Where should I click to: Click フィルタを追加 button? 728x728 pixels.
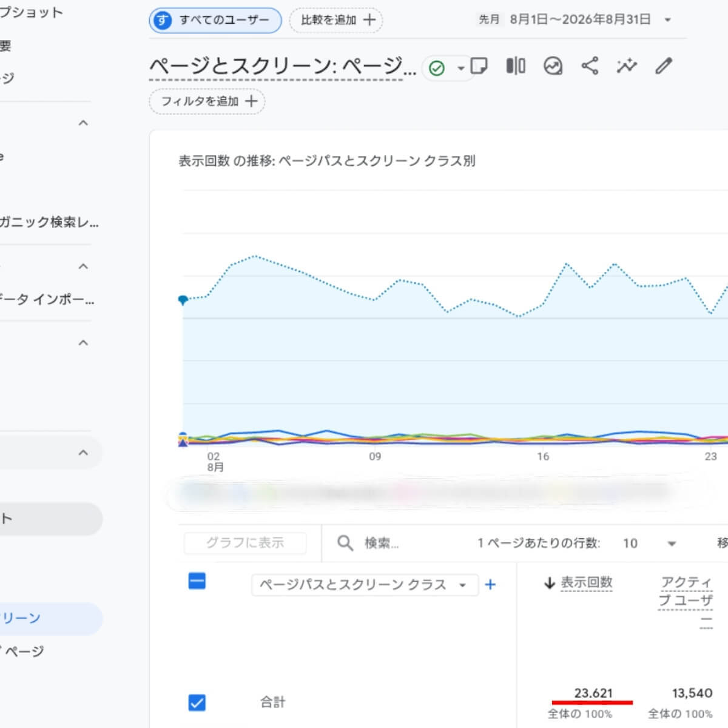207,101
